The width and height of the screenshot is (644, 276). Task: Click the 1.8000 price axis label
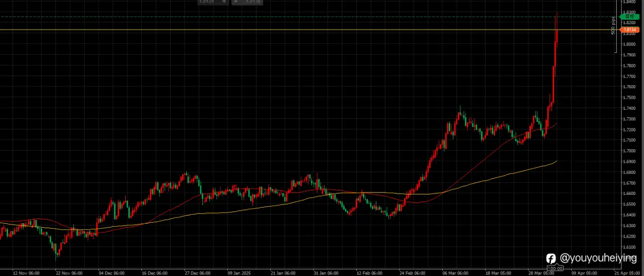coord(629,44)
